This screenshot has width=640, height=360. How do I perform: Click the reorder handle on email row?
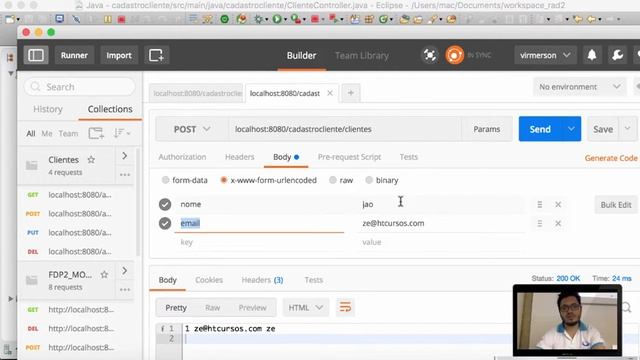pos(540,223)
